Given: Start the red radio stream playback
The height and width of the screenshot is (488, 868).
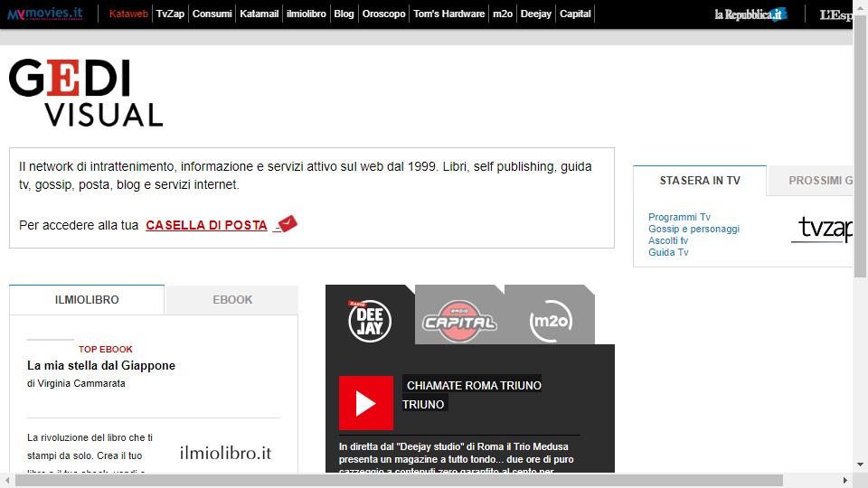Looking at the screenshot, I should (366, 403).
